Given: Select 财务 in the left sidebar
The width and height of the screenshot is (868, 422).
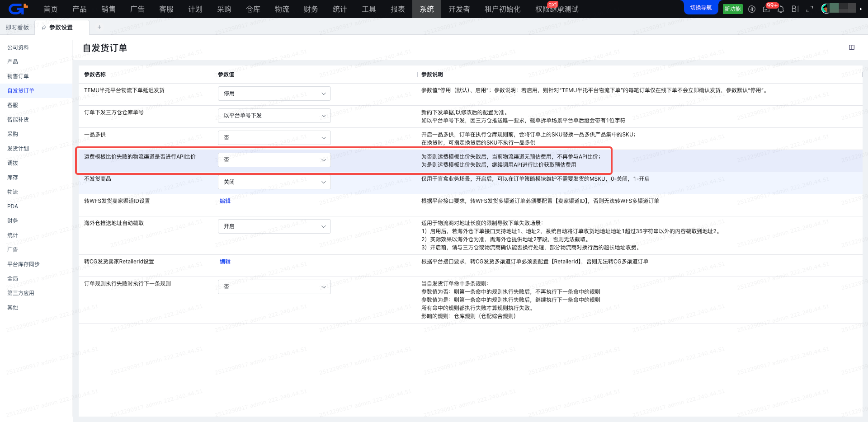Looking at the screenshot, I should 36,221.
